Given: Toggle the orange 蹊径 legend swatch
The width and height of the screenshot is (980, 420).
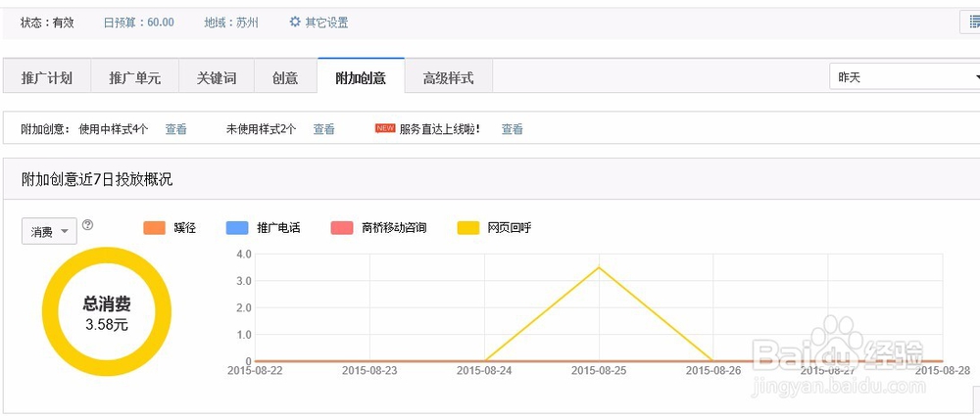Looking at the screenshot, I should (155, 228).
